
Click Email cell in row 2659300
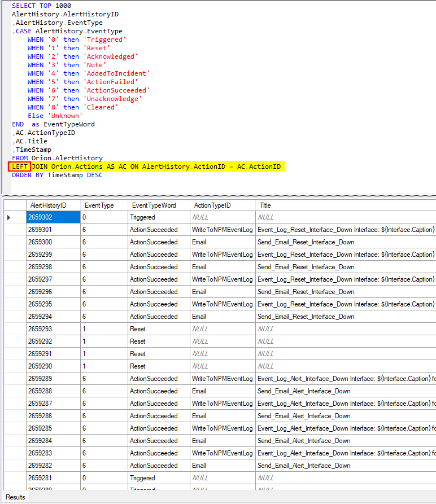point(223,242)
